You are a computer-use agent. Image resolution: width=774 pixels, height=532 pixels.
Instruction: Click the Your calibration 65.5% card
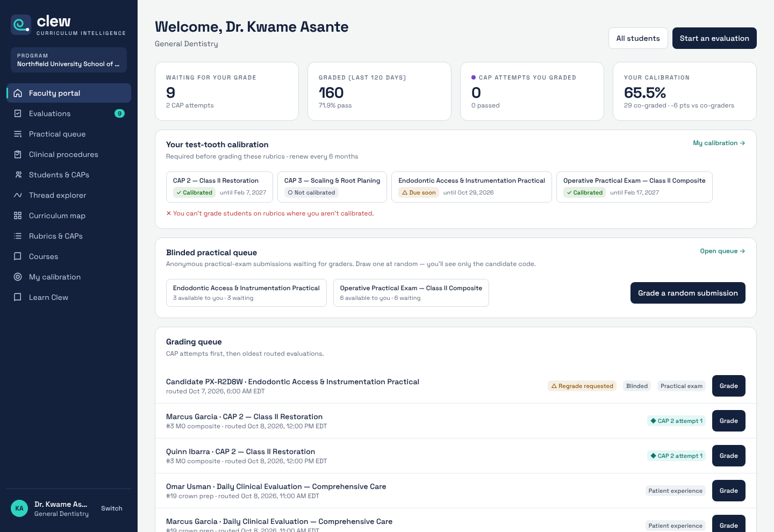685,91
